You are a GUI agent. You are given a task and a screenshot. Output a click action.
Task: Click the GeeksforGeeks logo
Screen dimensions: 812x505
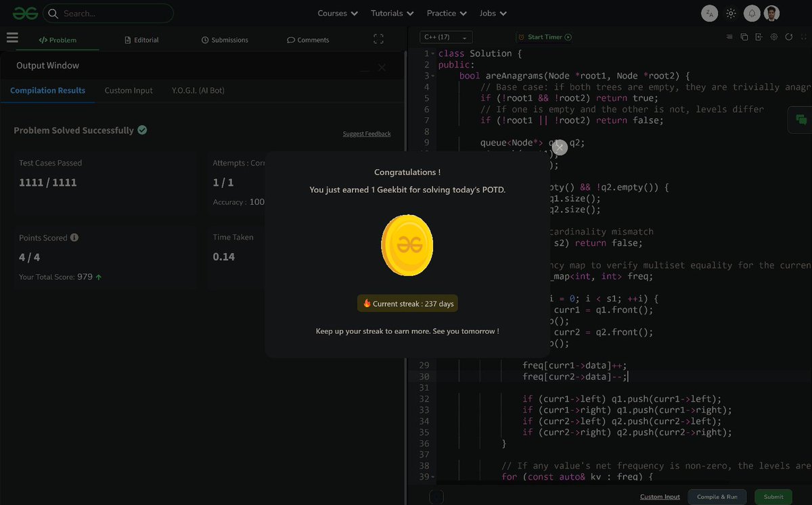(25, 13)
